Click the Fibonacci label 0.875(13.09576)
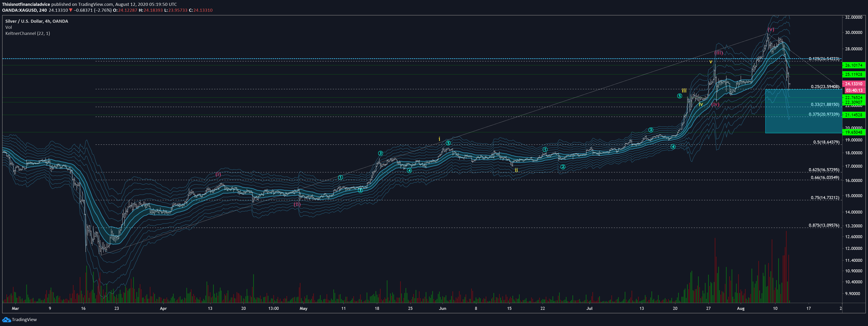The height and width of the screenshot is (326, 868). point(824,226)
